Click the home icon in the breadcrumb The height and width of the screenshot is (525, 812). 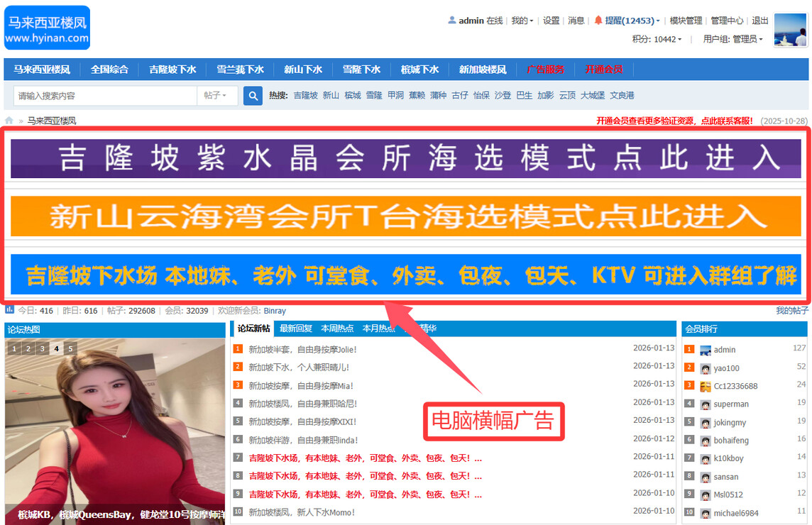pyautogui.click(x=9, y=121)
